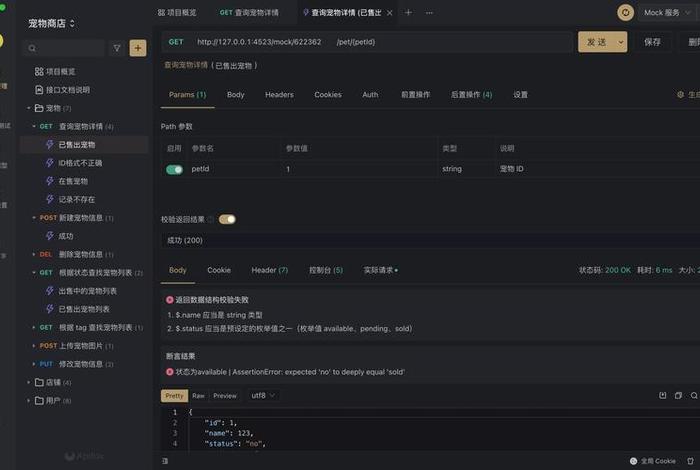Image resolution: width=700 pixels, height=470 pixels.
Task: Expand PUT 修改宠物信息 node
Action: 34,364
